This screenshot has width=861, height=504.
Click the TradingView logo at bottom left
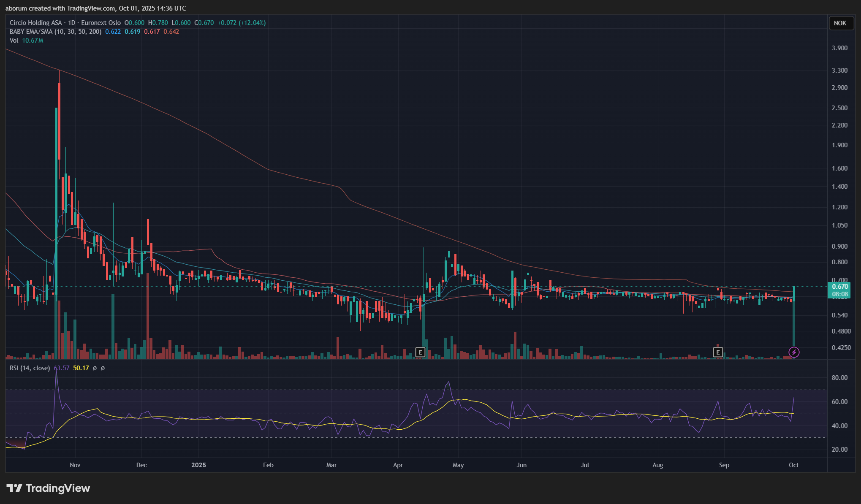point(48,488)
